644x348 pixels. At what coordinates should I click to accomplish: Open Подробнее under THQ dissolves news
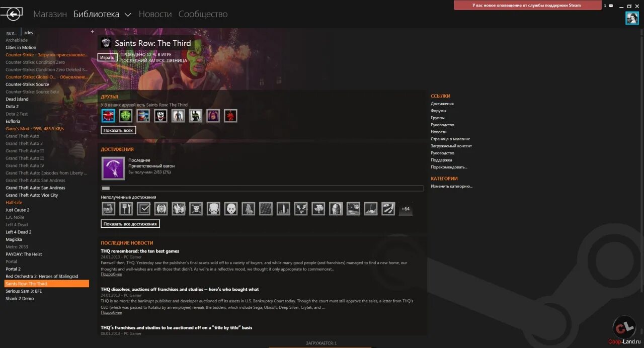coord(111,313)
